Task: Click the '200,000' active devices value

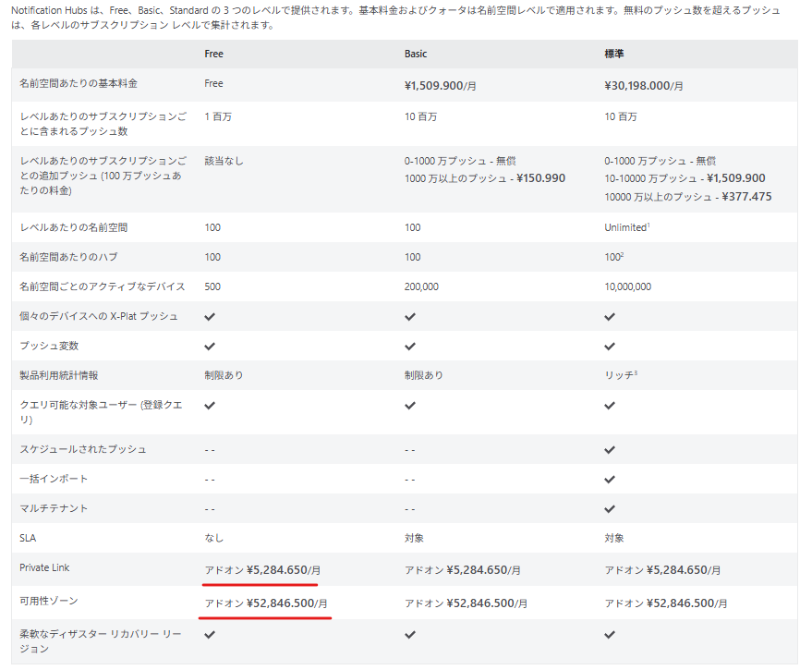Action: click(x=421, y=286)
